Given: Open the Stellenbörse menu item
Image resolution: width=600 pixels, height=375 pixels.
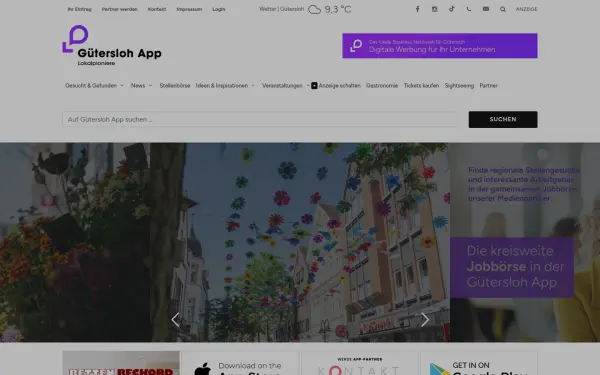Looking at the screenshot, I should click(x=175, y=85).
